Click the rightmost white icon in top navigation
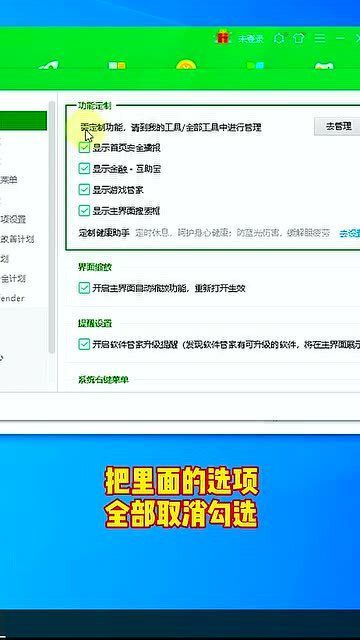Viewport: 360px width, 640px height. (324, 65)
